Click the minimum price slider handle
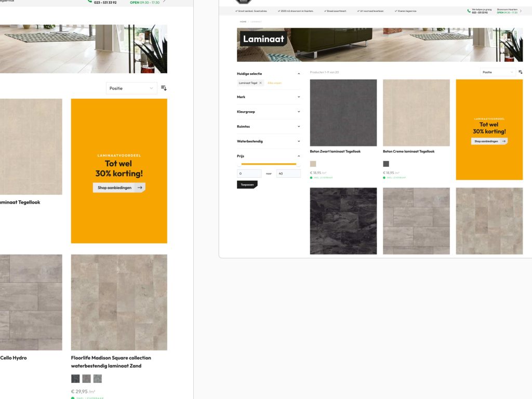 point(240,164)
